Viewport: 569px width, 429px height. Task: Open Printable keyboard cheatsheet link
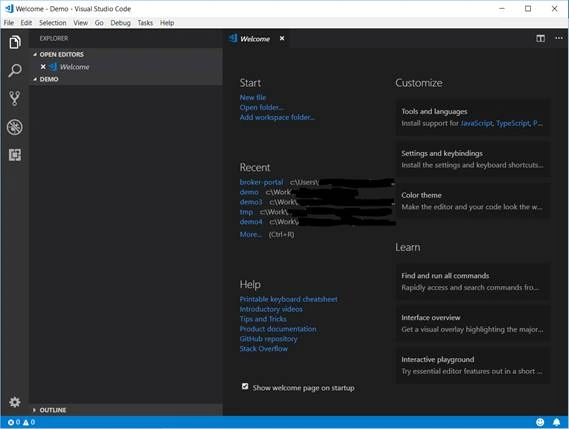tap(288, 299)
